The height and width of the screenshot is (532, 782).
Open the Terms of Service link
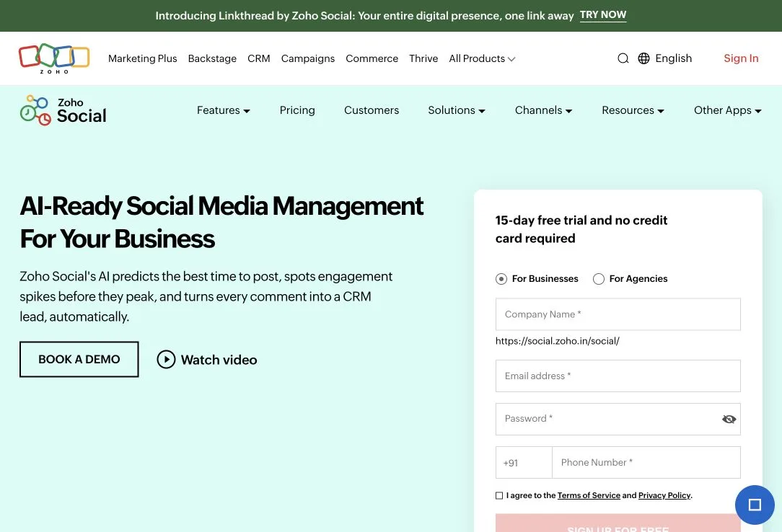tap(589, 496)
